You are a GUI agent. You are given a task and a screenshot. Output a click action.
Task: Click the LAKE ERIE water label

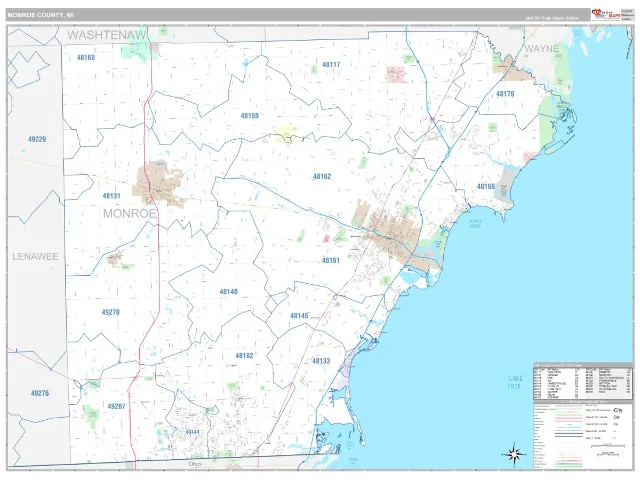tap(515, 382)
